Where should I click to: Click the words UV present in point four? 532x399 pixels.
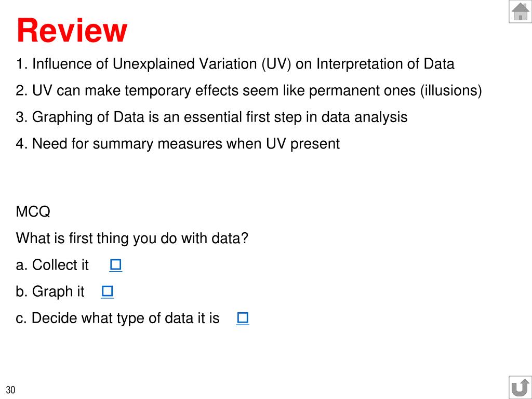coord(303,144)
